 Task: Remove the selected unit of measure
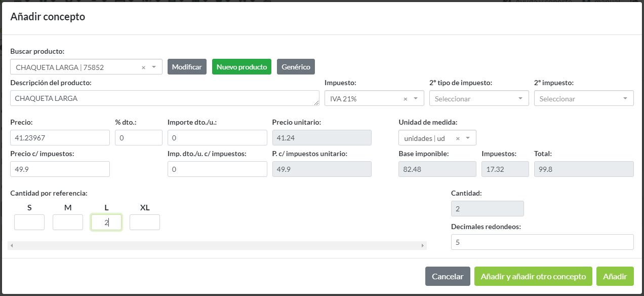(x=458, y=138)
